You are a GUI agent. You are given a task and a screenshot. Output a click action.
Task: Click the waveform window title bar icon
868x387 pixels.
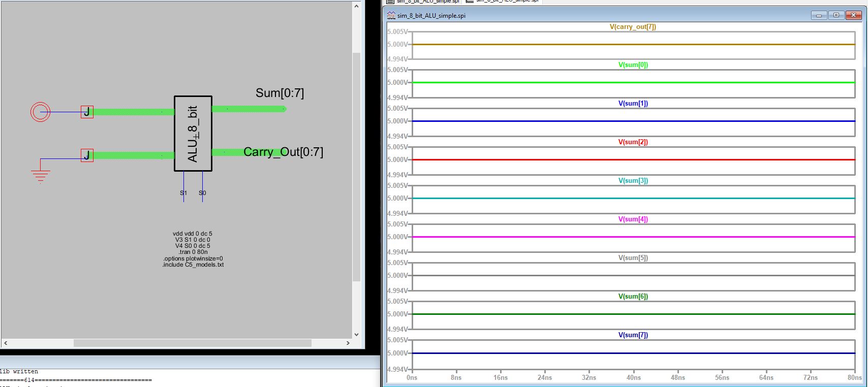click(391, 15)
